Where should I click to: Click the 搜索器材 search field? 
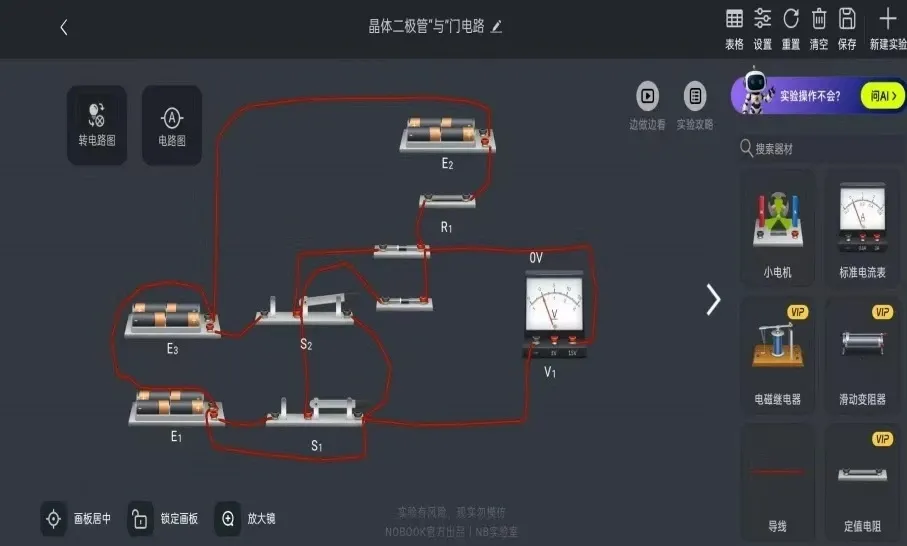pyautogui.click(x=818, y=149)
